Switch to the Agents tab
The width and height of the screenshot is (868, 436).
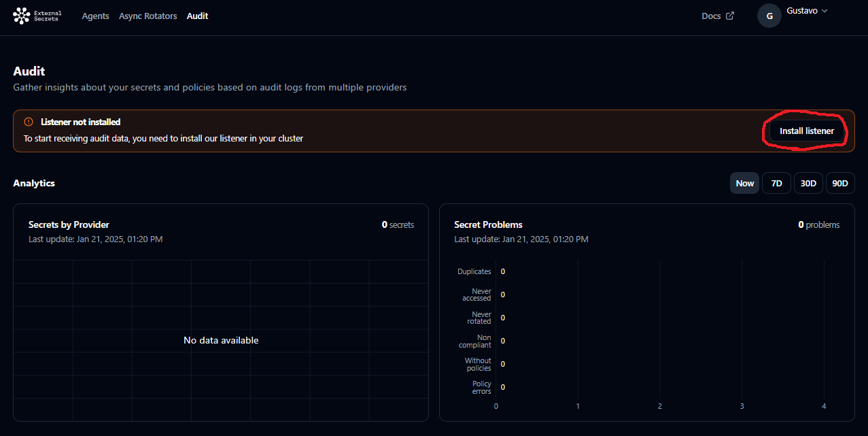[x=95, y=16]
